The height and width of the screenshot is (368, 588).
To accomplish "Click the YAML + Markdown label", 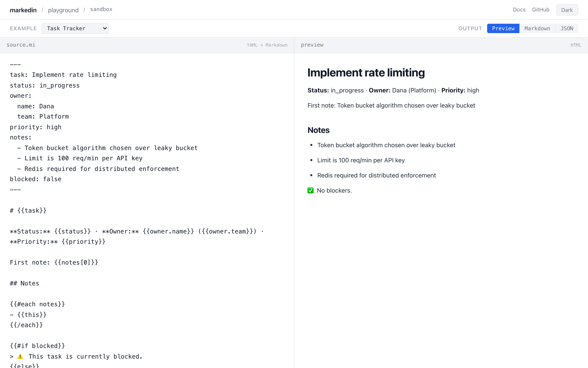I will click(x=267, y=45).
